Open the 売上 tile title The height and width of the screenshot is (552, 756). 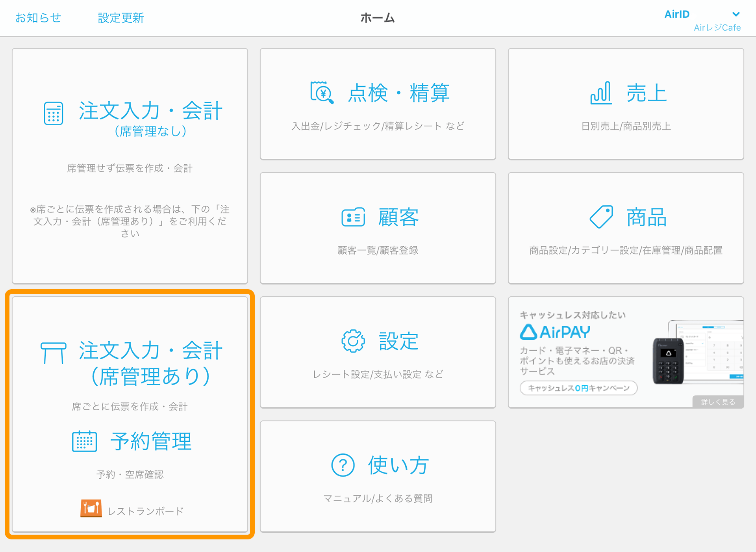pyautogui.click(x=647, y=93)
